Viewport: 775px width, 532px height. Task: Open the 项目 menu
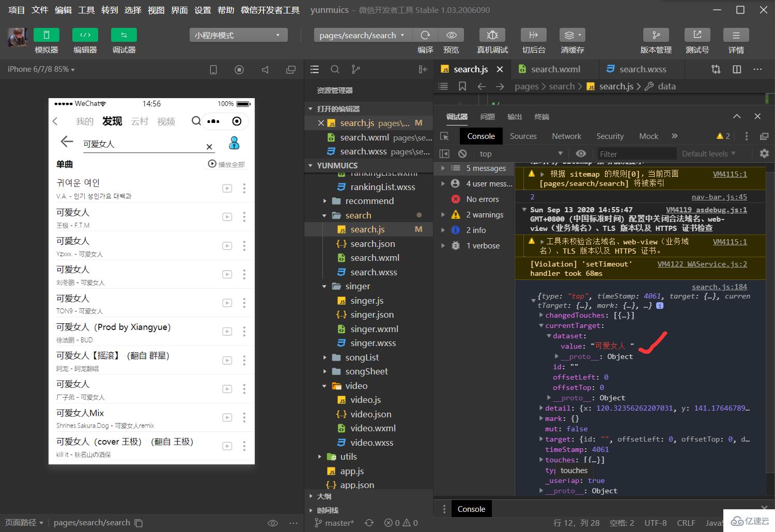point(17,10)
